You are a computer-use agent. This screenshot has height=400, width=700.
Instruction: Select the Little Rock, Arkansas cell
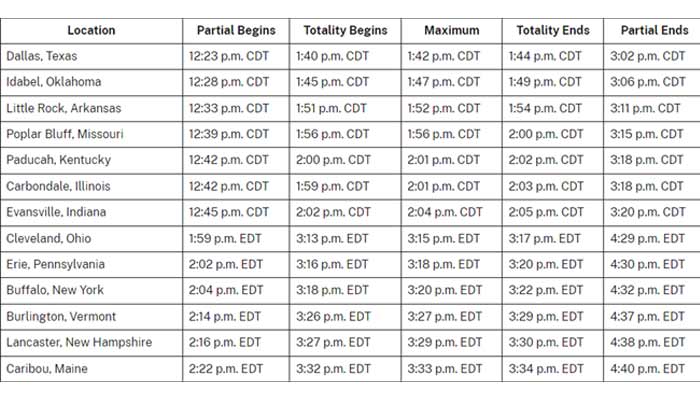66,108
